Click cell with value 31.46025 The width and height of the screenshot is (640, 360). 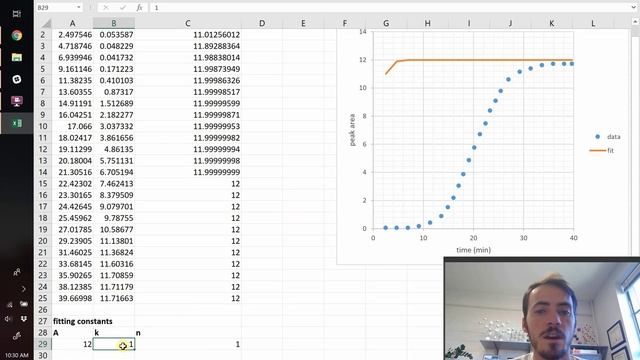pos(73,252)
